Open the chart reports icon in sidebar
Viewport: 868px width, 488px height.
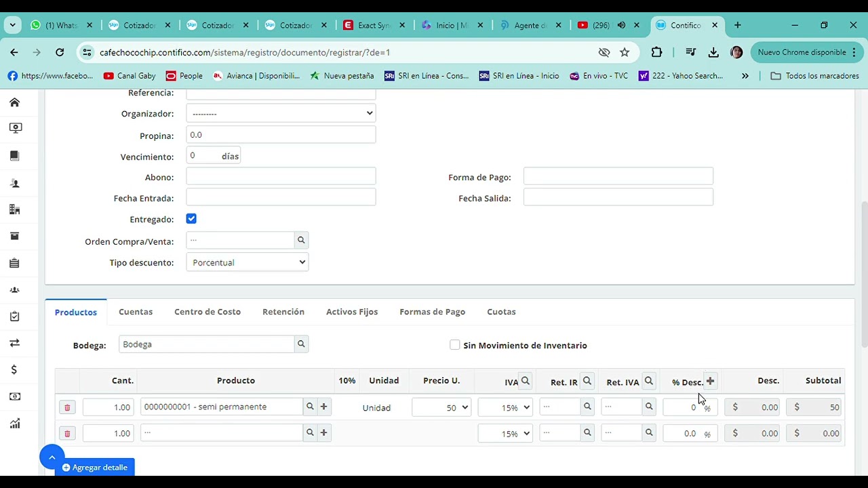(14, 424)
